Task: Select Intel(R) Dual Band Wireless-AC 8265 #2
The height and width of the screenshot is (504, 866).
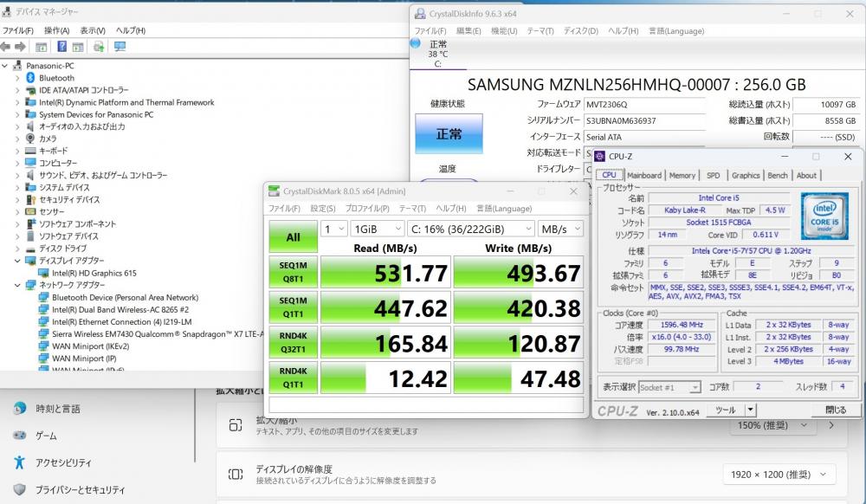Action: 120,310
